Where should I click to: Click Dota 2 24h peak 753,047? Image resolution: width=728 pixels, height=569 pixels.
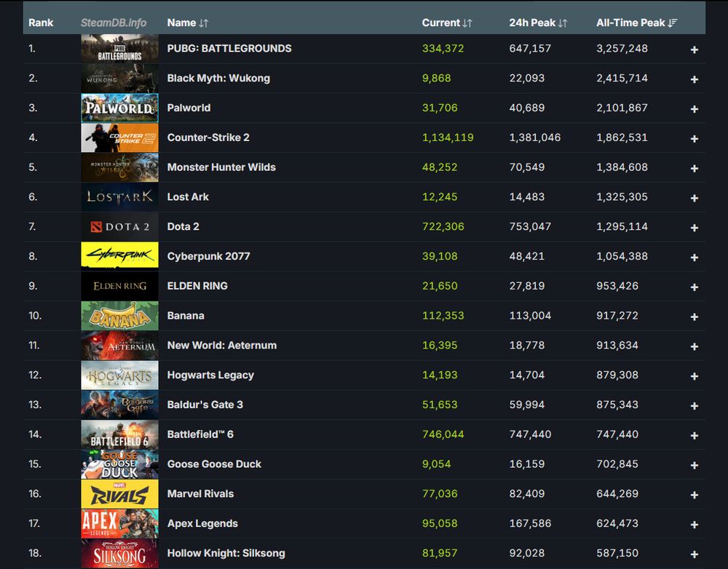coord(530,226)
